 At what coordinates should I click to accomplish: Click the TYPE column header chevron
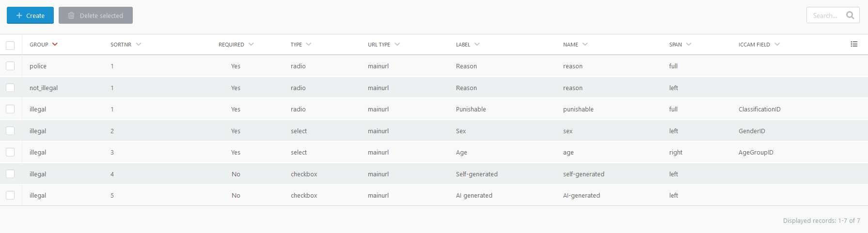(309, 44)
